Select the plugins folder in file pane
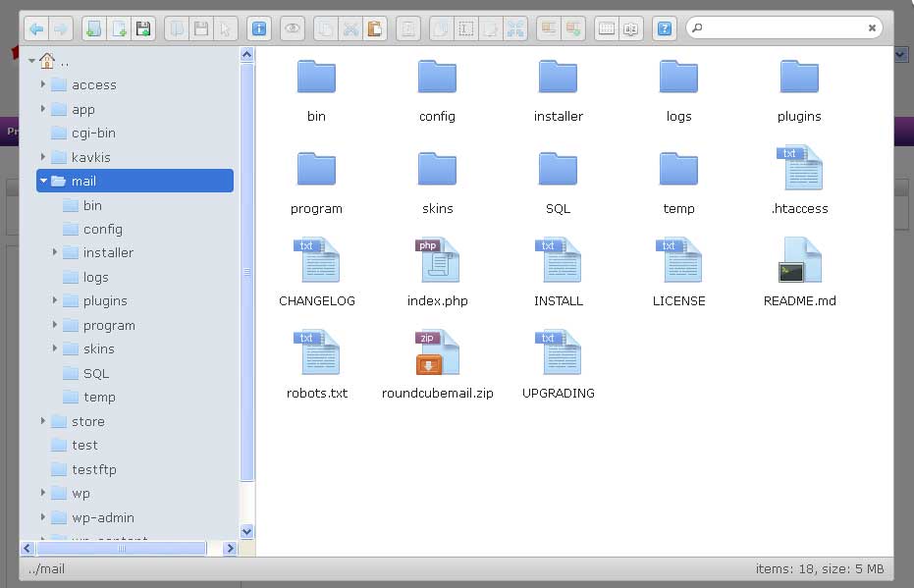The width and height of the screenshot is (914, 588). [799, 90]
